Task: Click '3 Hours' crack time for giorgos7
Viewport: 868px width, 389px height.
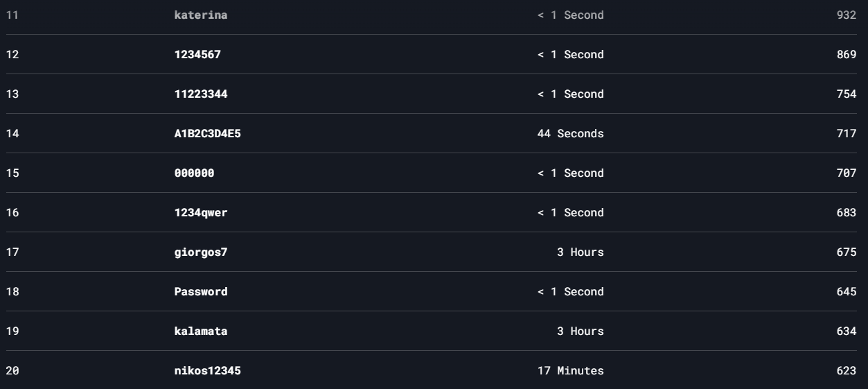Action: click(581, 252)
